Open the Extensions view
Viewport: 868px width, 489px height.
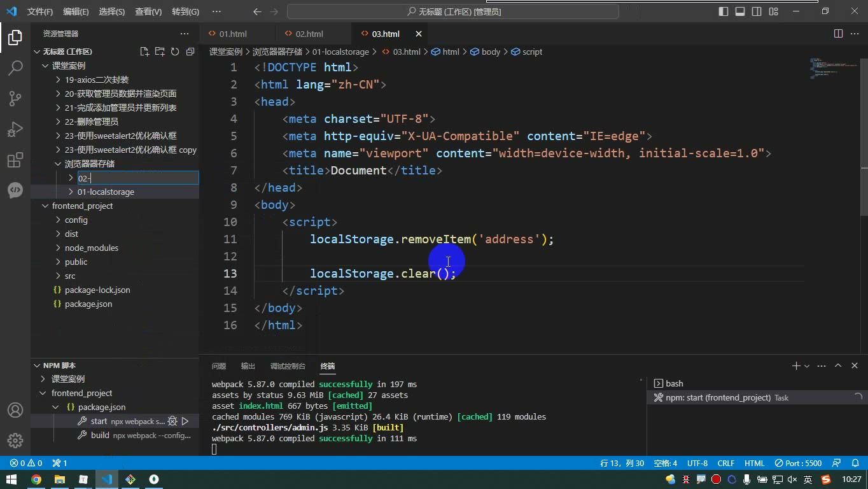[x=15, y=160]
